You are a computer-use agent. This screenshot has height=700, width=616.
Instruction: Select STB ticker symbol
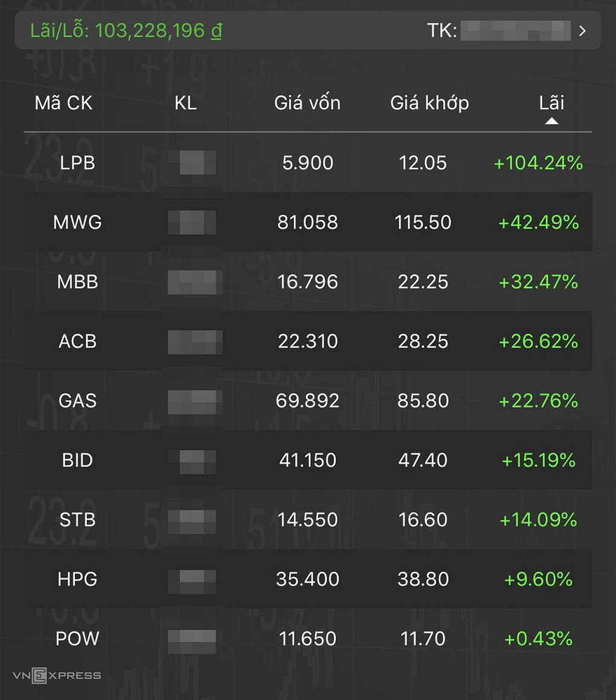(77, 520)
